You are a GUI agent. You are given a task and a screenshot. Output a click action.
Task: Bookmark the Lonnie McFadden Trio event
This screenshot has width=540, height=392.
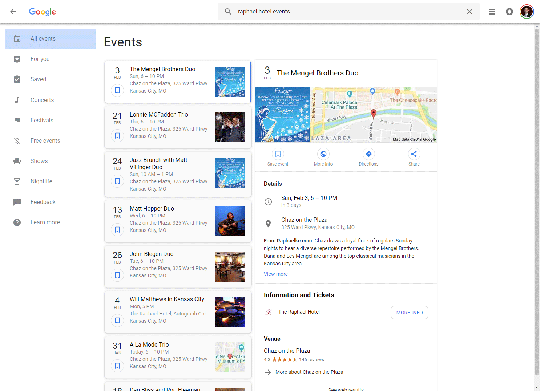[117, 135]
